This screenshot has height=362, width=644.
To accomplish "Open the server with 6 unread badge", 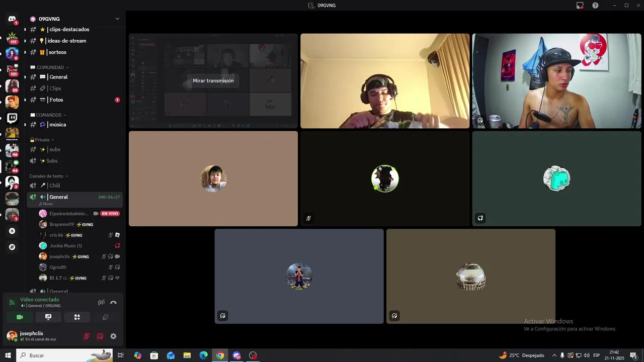I will pyautogui.click(x=12, y=54).
